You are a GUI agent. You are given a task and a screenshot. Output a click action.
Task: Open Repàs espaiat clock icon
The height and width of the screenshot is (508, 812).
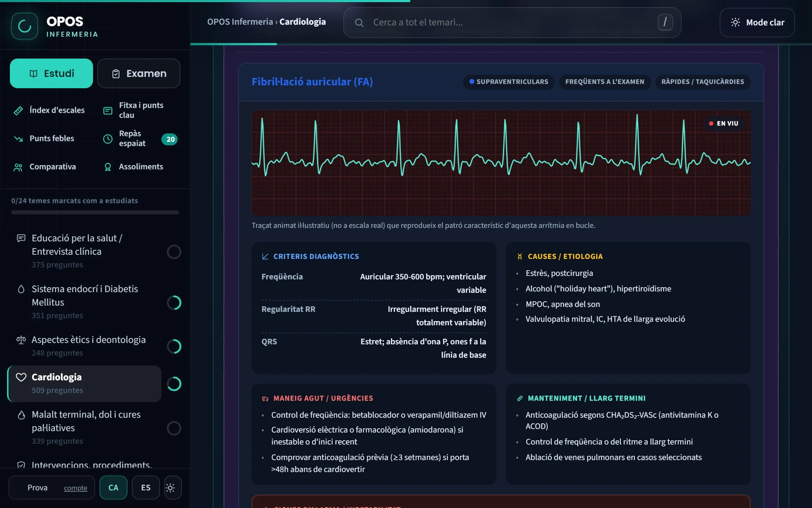[x=108, y=139]
